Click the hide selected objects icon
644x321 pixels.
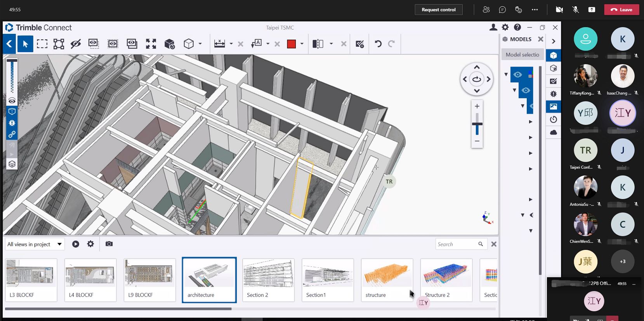pyautogui.click(x=76, y=44)
